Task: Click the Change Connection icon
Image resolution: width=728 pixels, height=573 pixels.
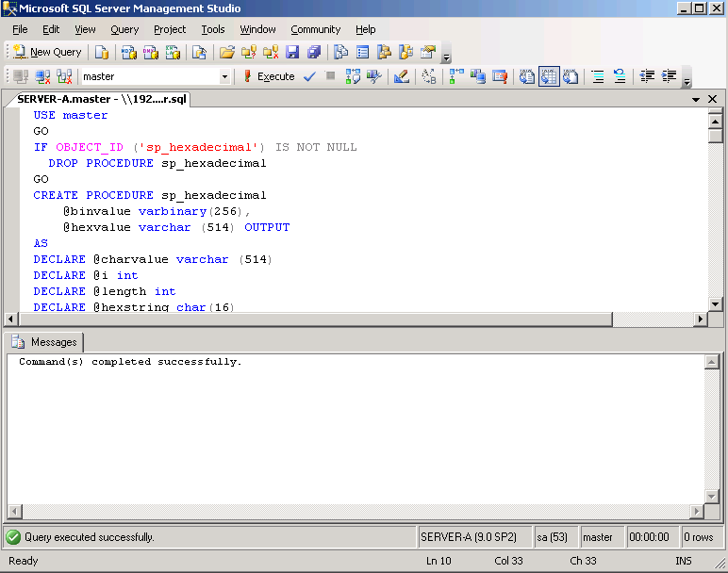Action: 64,76
